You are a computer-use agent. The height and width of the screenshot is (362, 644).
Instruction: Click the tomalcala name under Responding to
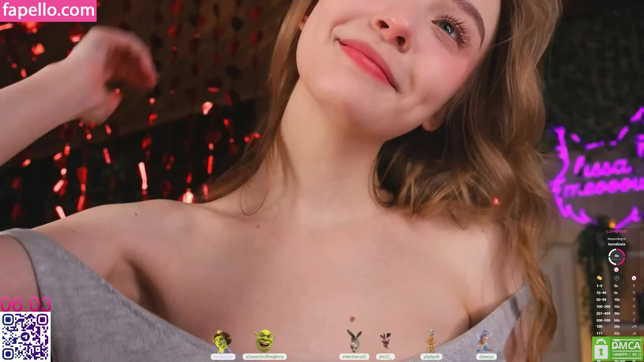[x=616, y=244]
